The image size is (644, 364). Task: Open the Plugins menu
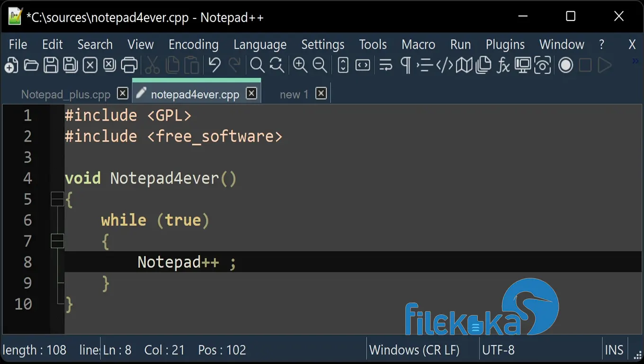tap(505, 45)
